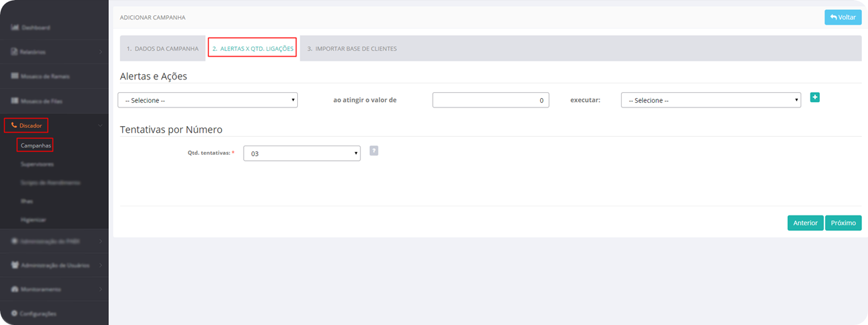The height and width of the screenshot is (325, 868).
Task: Click the Mosaico de Ramais icon
Action: (14, 76)
